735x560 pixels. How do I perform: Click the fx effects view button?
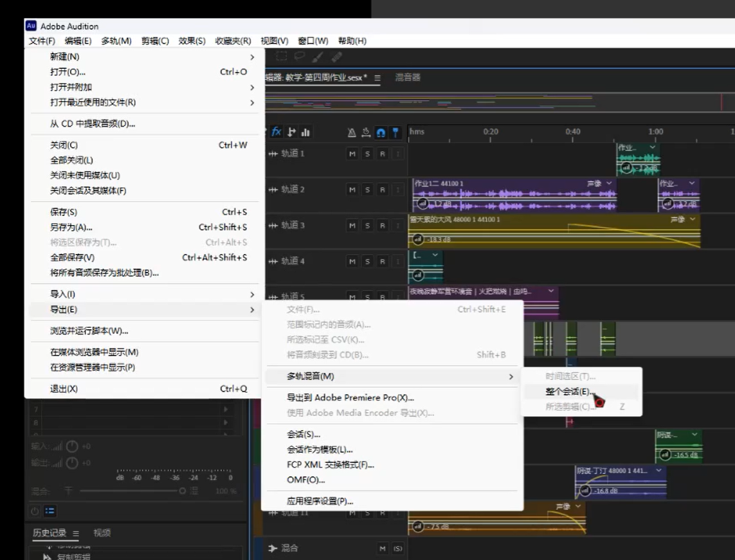click(x=276, y=132)
